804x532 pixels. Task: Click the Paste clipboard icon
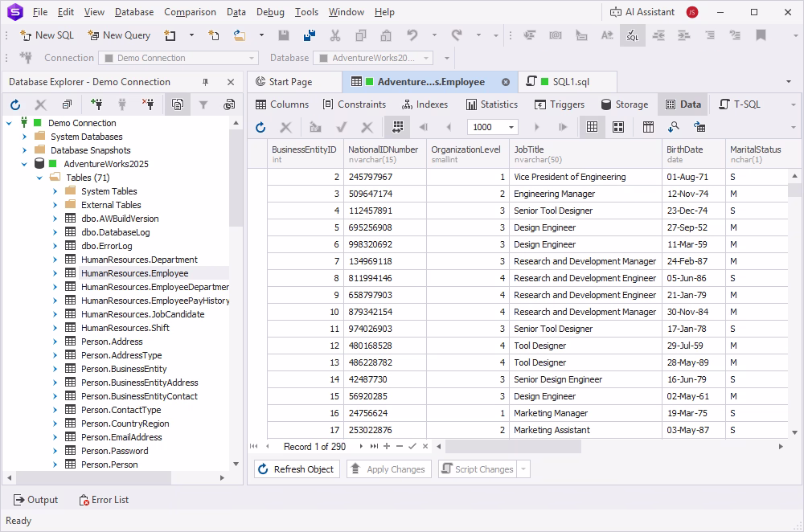[386, 35]
